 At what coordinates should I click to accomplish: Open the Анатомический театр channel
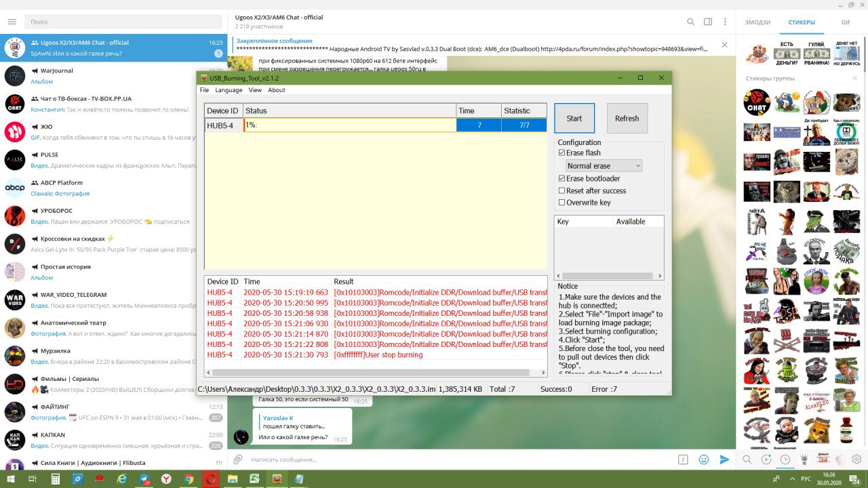(x=113, y=328)
